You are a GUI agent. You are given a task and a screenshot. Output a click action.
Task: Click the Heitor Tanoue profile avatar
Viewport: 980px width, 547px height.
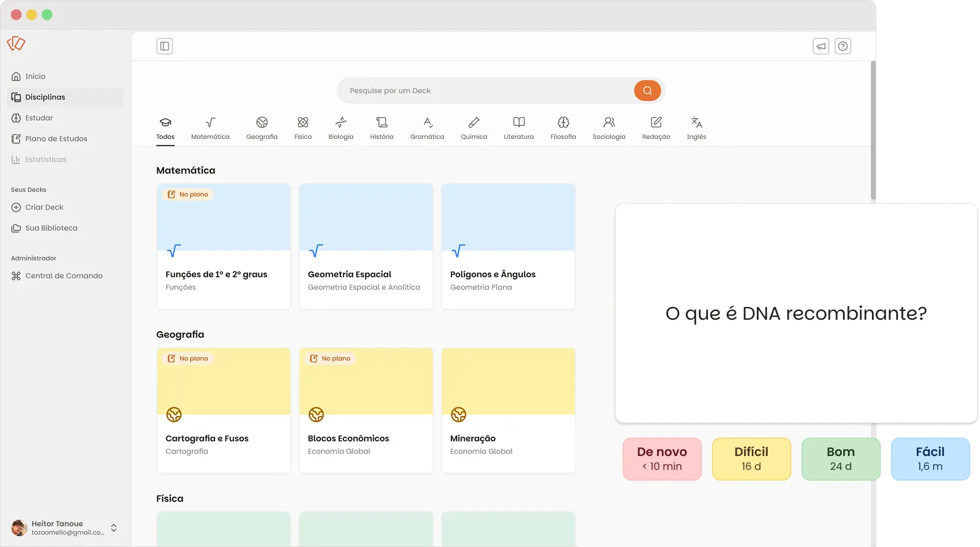pos(19,528)
